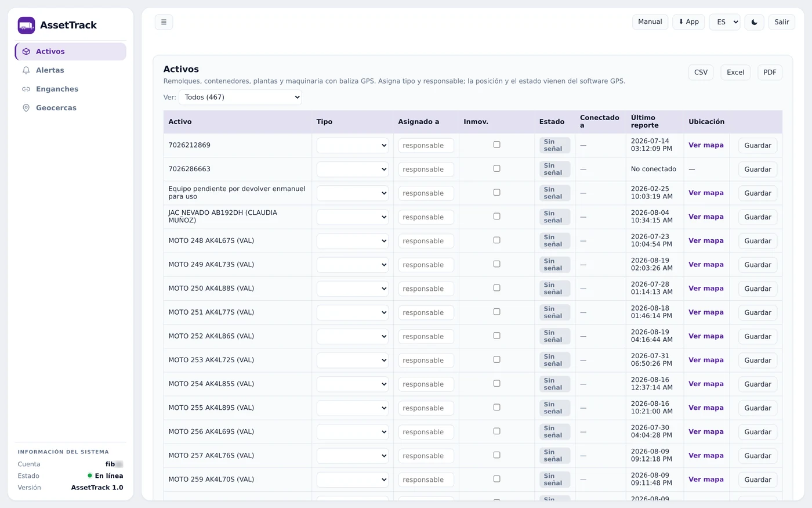
Task: Click the Geocercas map pin icon
Action: click(x=26, y=108)
